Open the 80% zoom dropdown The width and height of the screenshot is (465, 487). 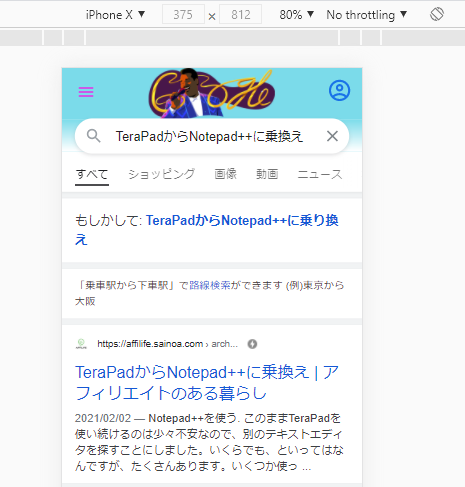pyautogui.click(x=297, y=15)
